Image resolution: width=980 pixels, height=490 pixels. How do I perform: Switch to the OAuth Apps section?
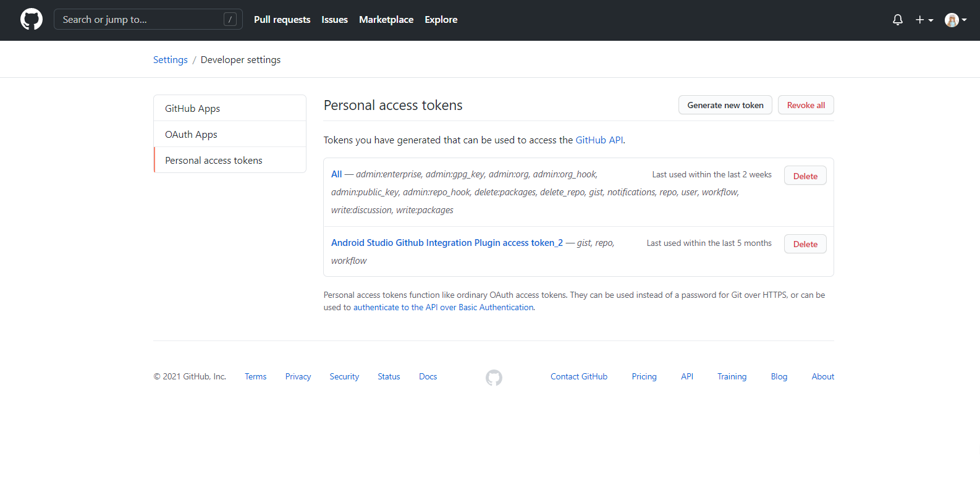tap(191, 135)
